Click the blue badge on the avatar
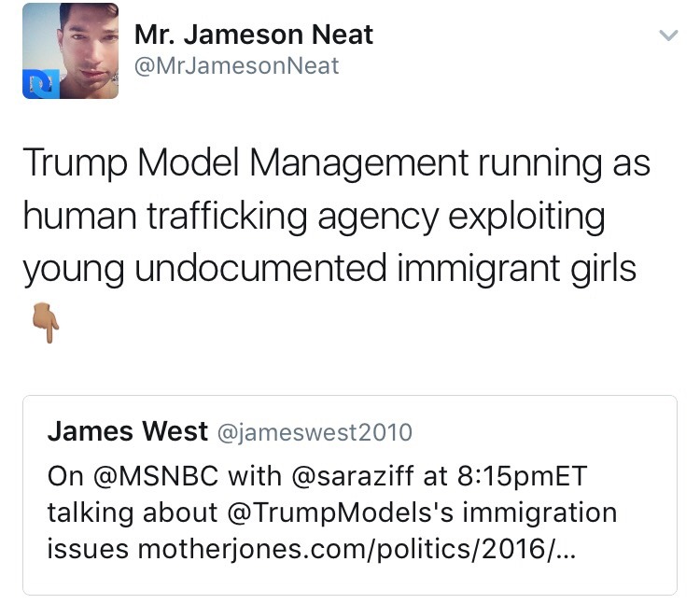 coord(35,84)
